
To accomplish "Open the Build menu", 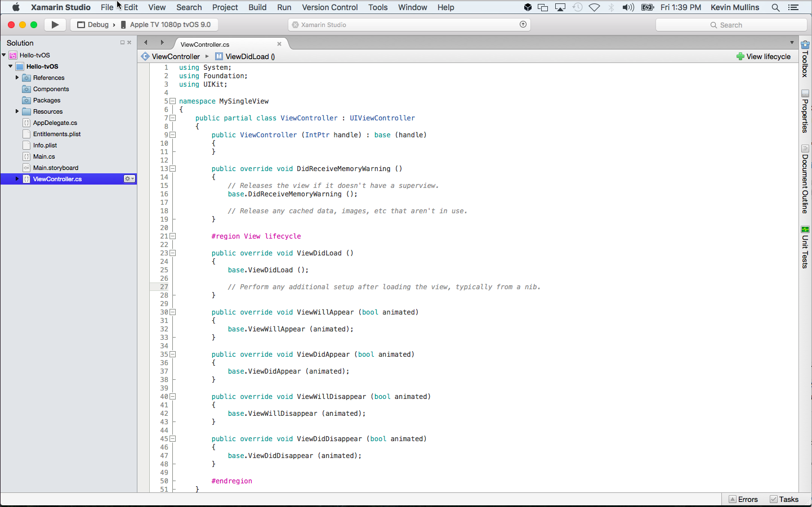I will pos(257,7).
